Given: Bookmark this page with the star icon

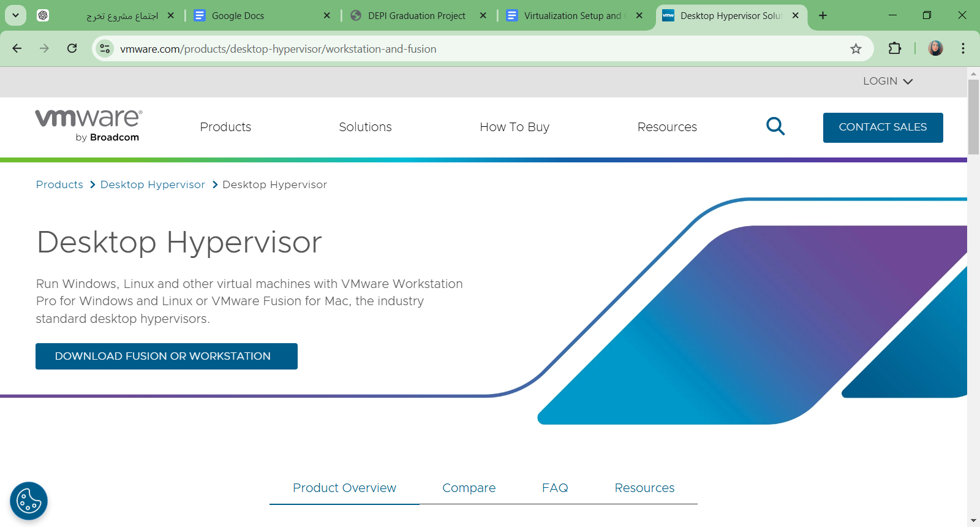Looking at the screenshot, I should click(856, 48).
